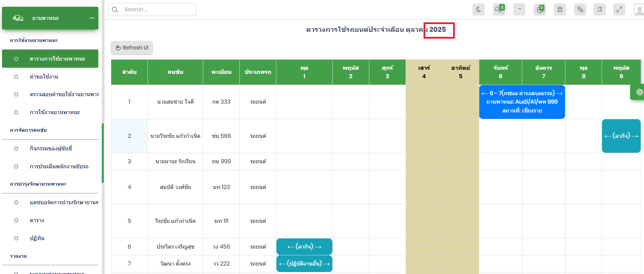Open กิจกรรมของผู้ขับขี่ from the sidebar
Screen dimensions: 644x274
(x=51, y=148)
